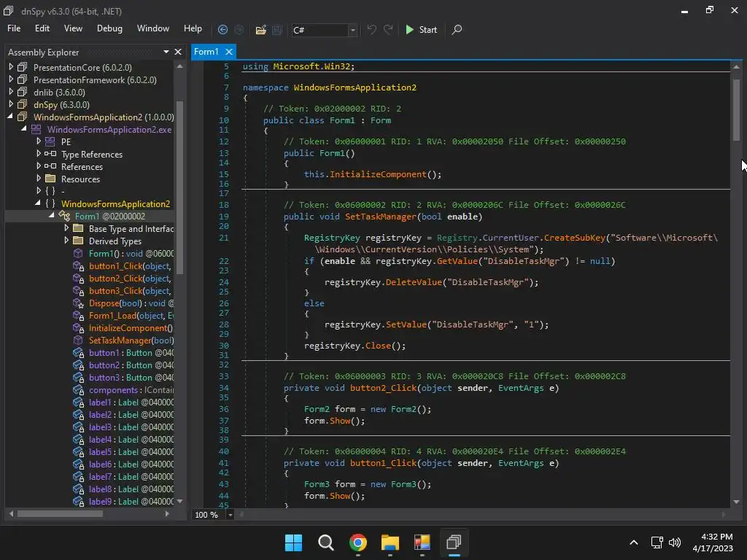Select the References tree item
The height and width of the screenshot is (560, 747).
[x=82, y=167]
